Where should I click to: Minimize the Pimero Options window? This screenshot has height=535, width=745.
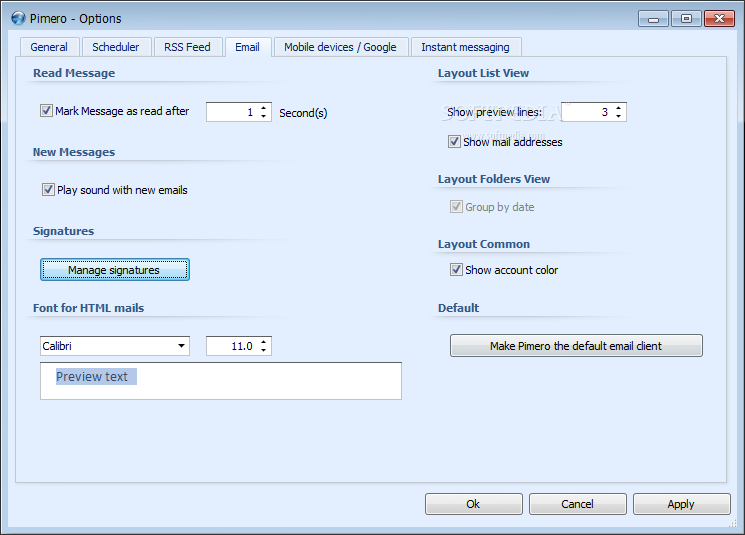point(654,19)
